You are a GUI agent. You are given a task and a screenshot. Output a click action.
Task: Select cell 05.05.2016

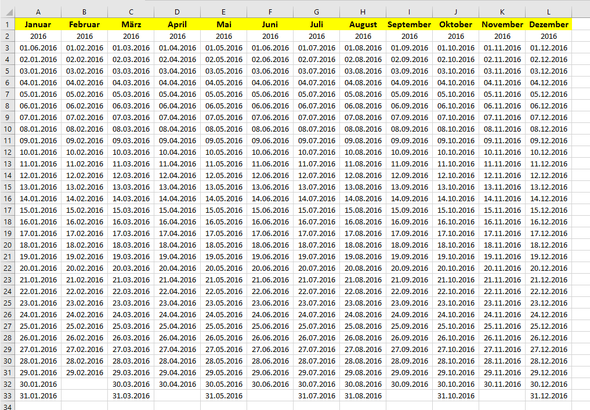[x=224, y=94]
